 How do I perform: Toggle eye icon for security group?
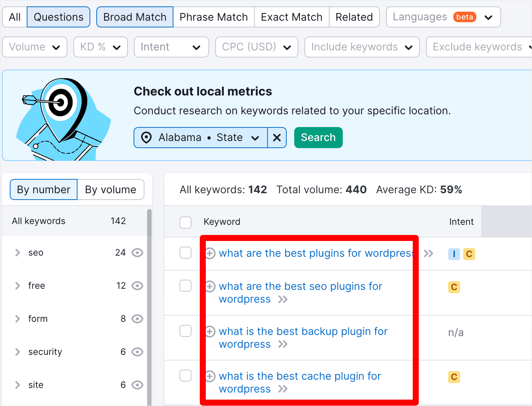point(137,352)
